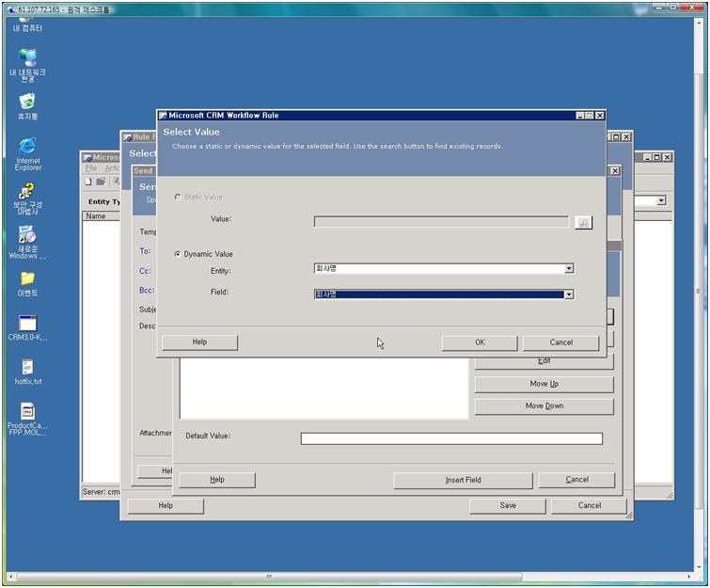Click the Move Down button

544,406
